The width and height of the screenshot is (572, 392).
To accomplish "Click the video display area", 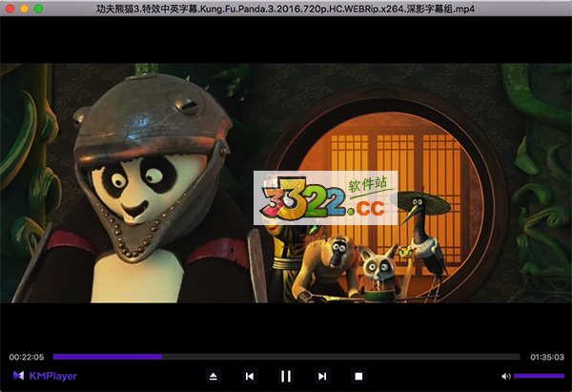I will (286, 183).
